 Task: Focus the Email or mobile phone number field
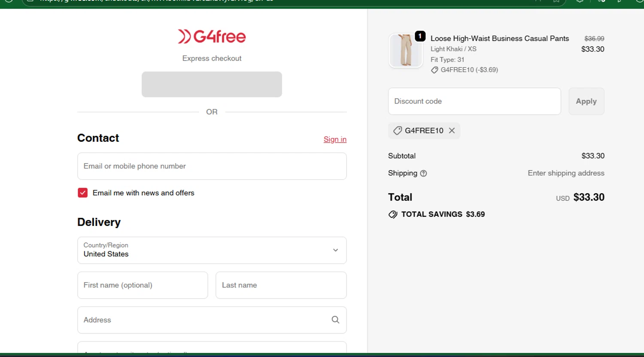tap(212, 166)
